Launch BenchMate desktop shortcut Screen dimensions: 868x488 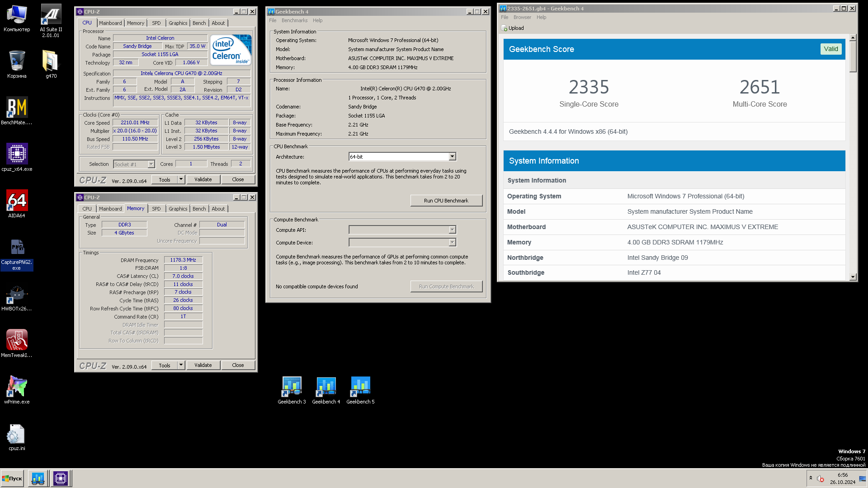(x=17, y=111)
